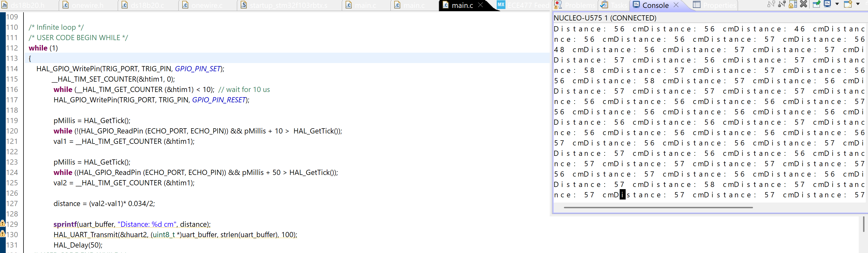
Task: Click the connect console icon
Action: (x=771, y=4)
